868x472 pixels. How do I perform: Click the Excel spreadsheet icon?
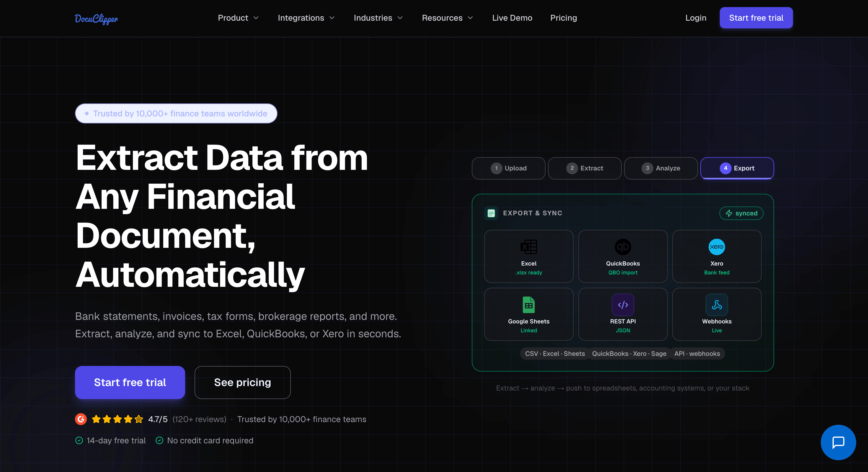click(529, 247)
